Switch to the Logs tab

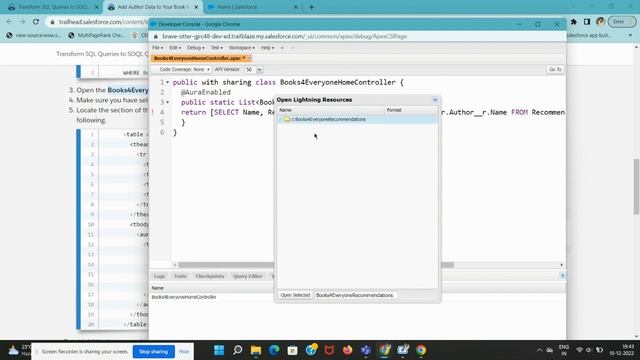(x=159, y=276)
